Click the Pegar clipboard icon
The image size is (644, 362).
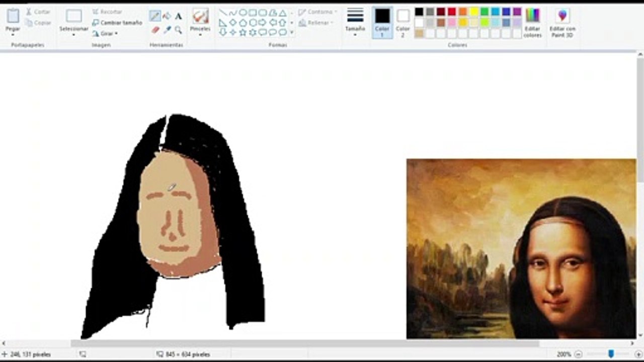point(13,16)
